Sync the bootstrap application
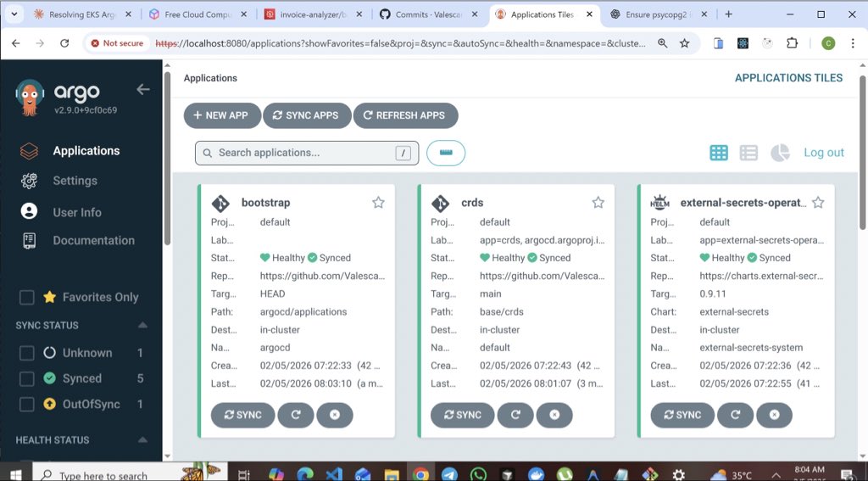The image size is (868, 481). 242,415
